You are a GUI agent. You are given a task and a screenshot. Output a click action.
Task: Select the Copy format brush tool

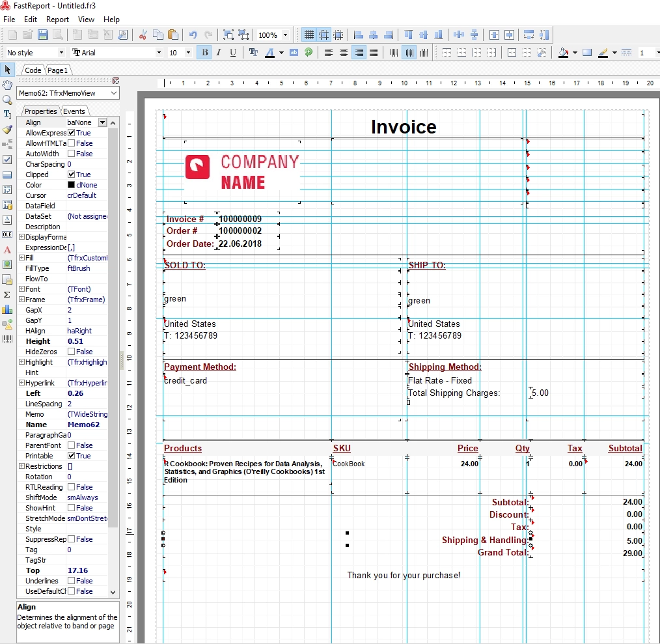pos(7,130)
